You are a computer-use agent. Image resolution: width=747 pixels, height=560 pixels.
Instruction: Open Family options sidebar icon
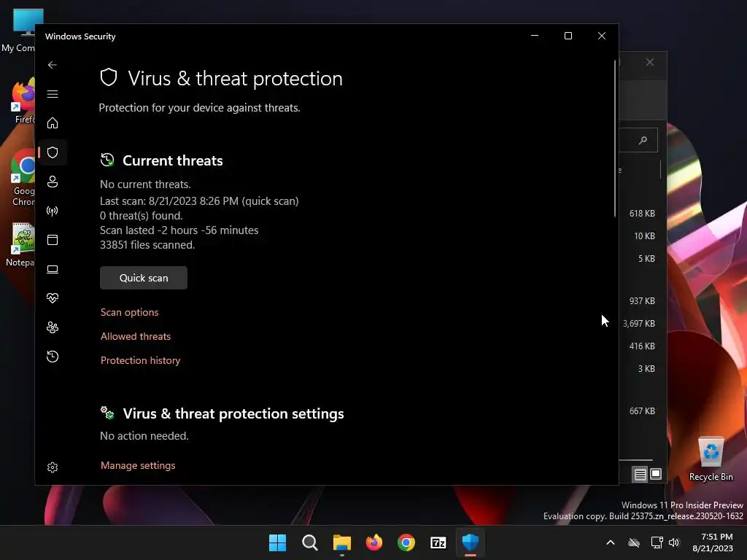click(53, 327)
